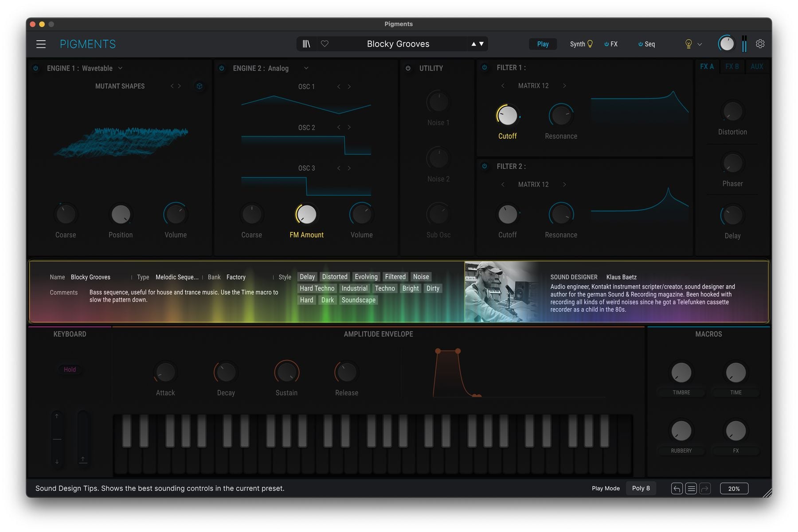Open settings with the gear icon

(x=760, y=44)
